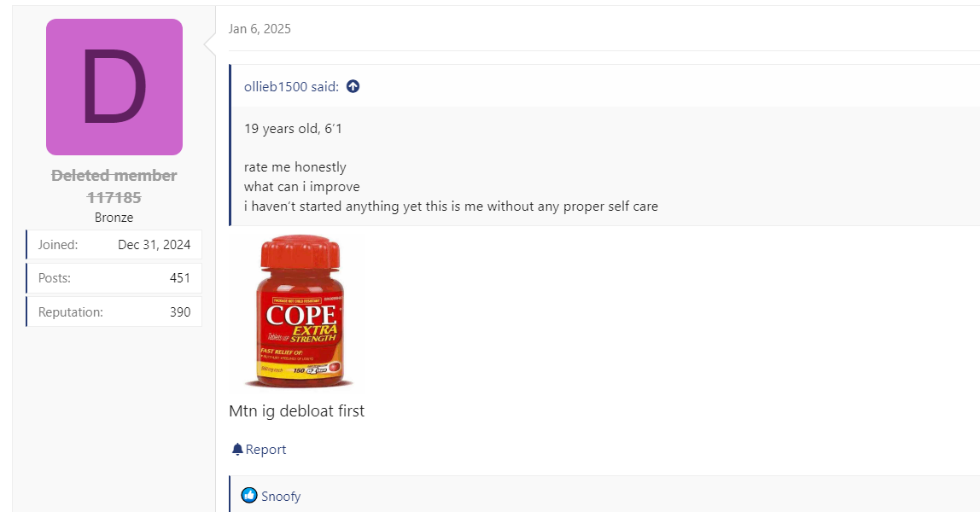
Task: Expand the quoted text block from ollieb1500
Action: coord(605,166)
